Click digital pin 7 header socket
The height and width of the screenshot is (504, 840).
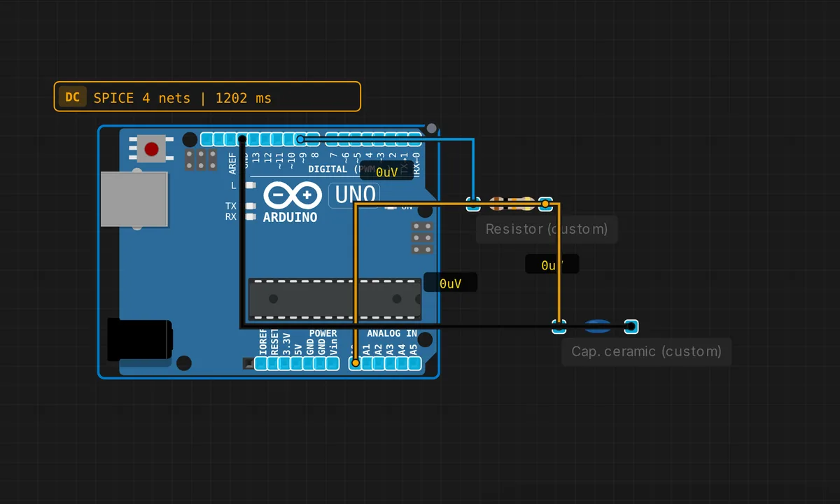[332, 139]
